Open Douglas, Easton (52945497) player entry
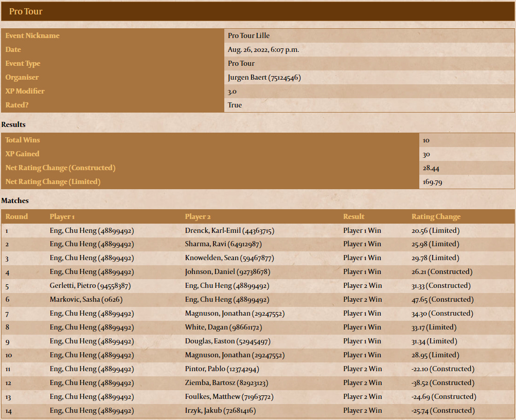The width and height of the screenshot is (516, 420). click(x=228, y=341)
